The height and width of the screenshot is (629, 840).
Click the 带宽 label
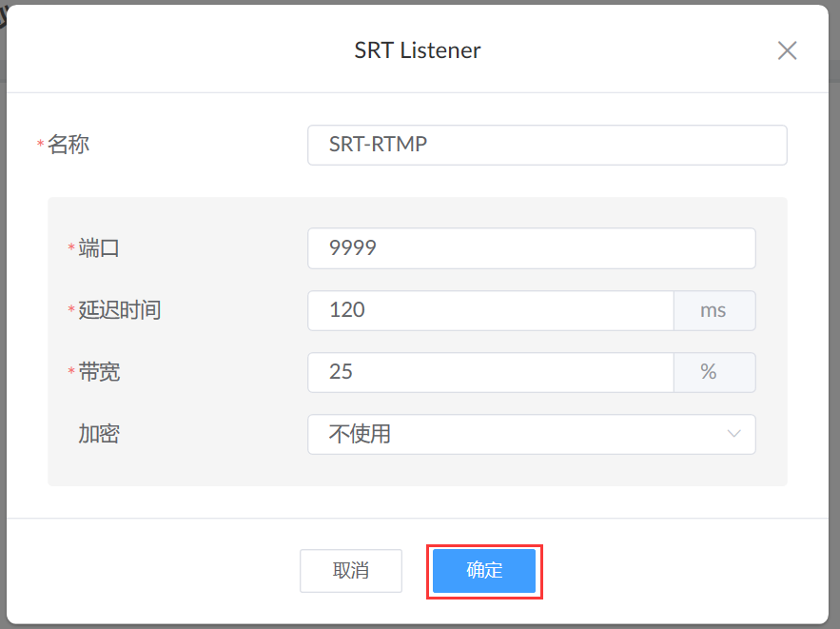point(99,371)
